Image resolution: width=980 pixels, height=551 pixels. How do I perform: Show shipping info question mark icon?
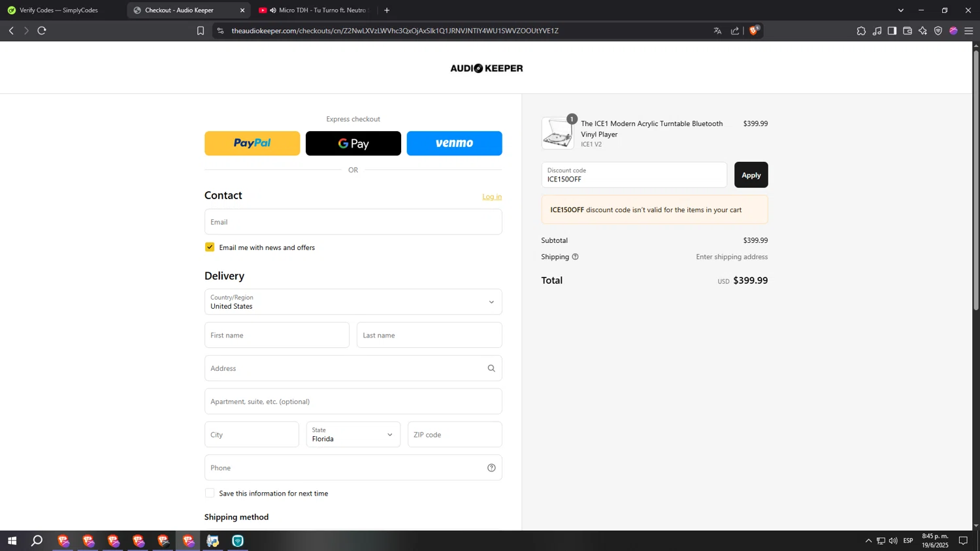pyautogui.click(x=575, y=257)
